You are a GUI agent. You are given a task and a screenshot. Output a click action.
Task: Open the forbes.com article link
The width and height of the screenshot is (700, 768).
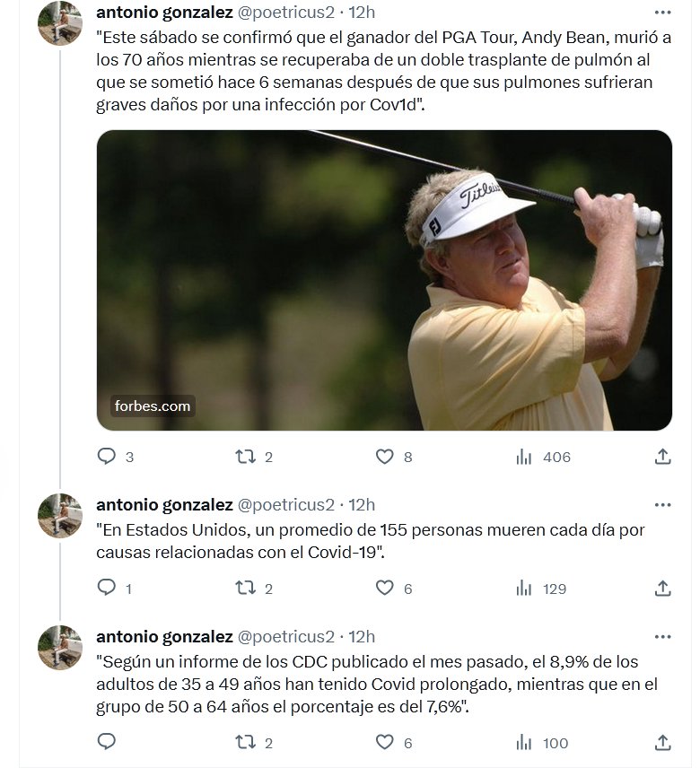click(x=153, y=406)
